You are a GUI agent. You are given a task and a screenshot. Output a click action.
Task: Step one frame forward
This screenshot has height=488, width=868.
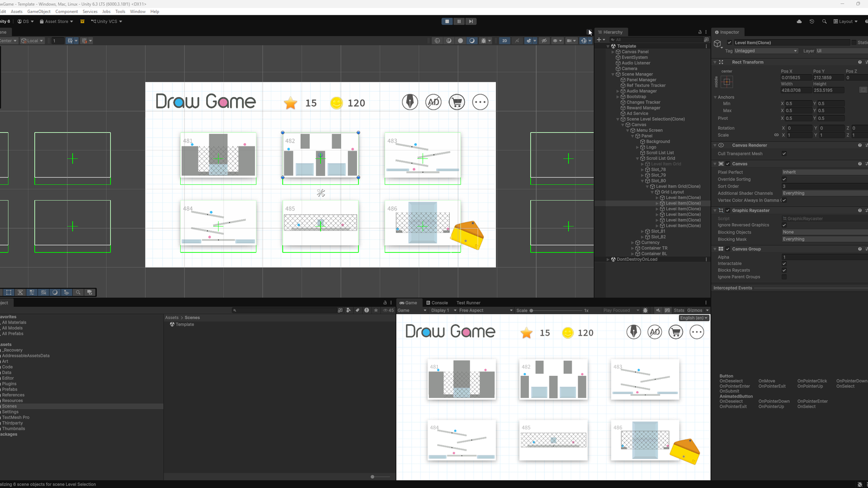pos(471,21)
